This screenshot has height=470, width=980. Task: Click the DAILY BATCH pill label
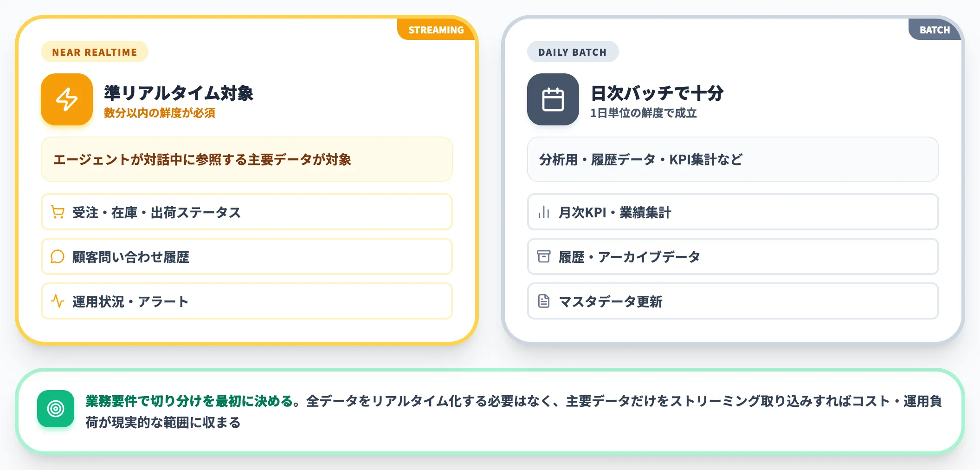(573, 52)
